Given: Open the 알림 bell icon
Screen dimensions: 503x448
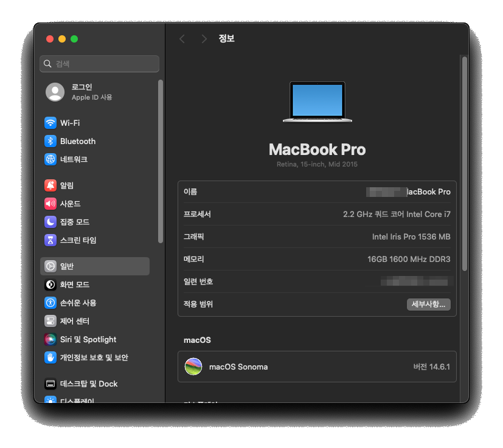Looking at the screenshot, I should pos(50,185).
